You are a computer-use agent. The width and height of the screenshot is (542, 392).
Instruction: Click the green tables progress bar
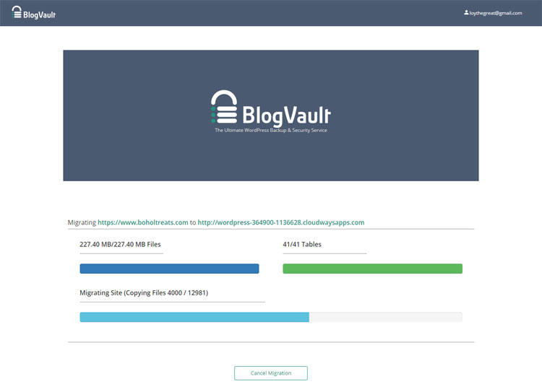coord(372,269)
